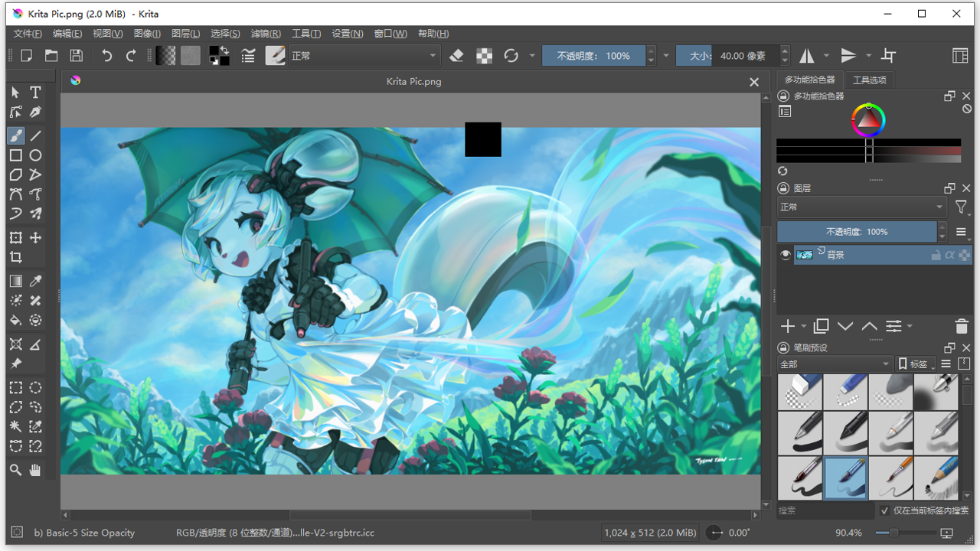
Task: Open the add layer dropdown arrow
Action: (804, 327)
